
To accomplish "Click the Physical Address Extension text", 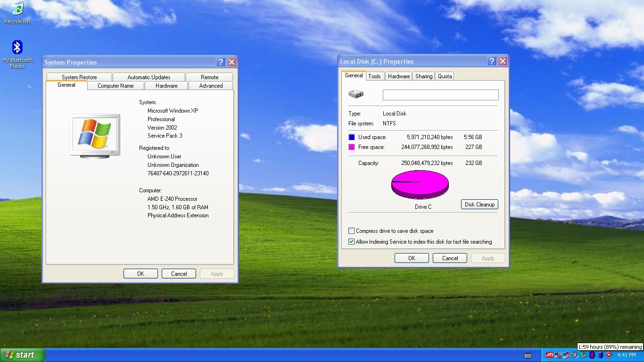I will click(x=178, y=215).
